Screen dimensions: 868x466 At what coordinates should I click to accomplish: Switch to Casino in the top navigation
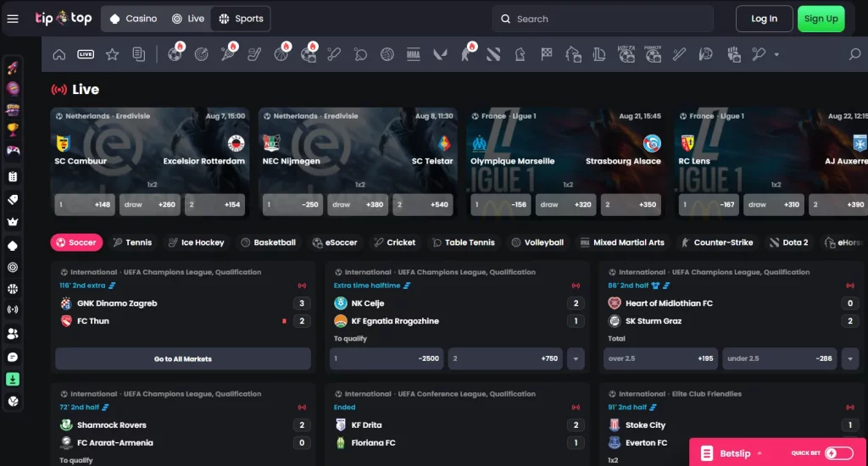point(133,19)
